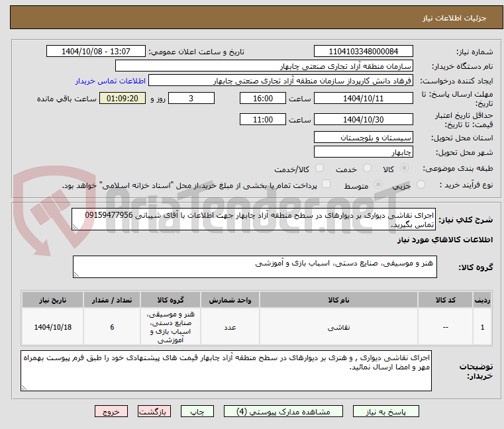The width and height of the screenshot is (504, 429).
Task: Click the تعداد / مقدار column header
Action: [112, 300]
